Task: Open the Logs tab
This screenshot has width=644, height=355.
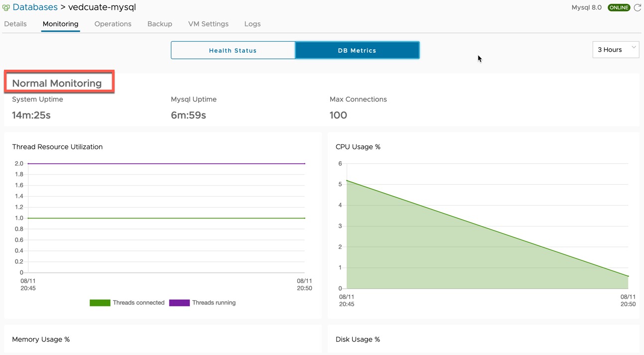Action: click(x=253, y=24)
